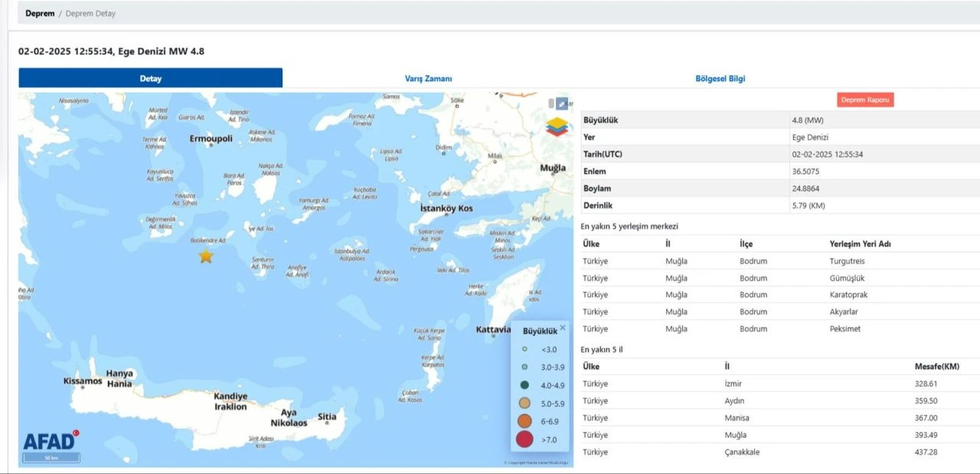Open the Bölgesel Bilgi tab
Image resolution: width=980 pixels, height=474 pixels.
pyautogui.click(x=720, y=78)
